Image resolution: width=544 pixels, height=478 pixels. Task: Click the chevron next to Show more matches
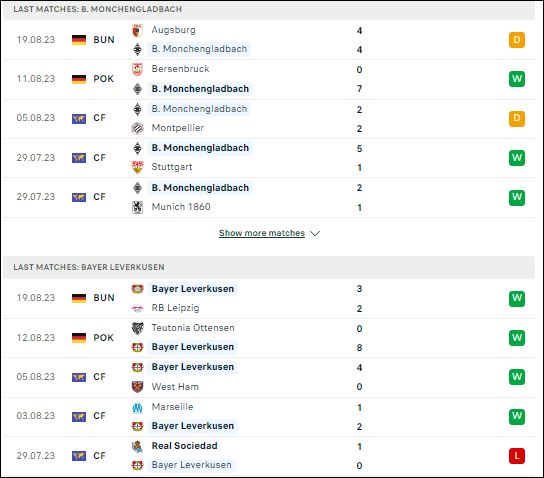point(315,233)
